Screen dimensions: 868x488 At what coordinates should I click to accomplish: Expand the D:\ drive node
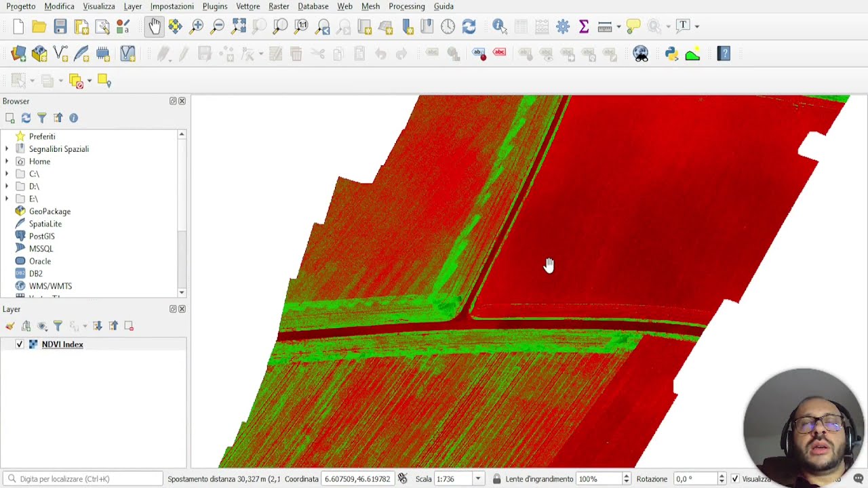click(x=7, y=186)
